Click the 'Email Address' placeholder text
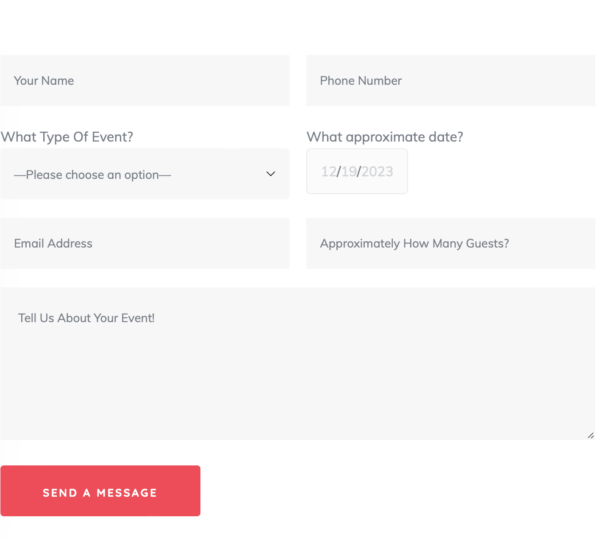This screenshot has height=540, width=600. (53, 243)
